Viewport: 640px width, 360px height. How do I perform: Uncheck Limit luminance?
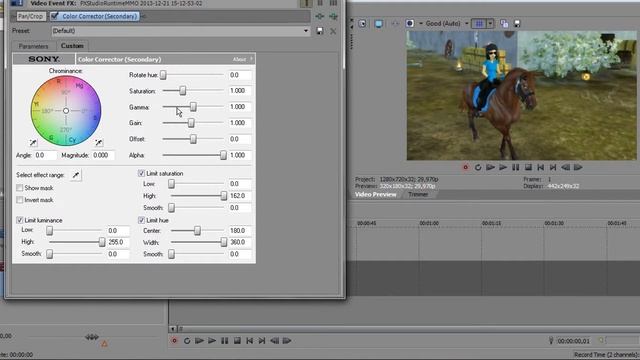[20, 220]
